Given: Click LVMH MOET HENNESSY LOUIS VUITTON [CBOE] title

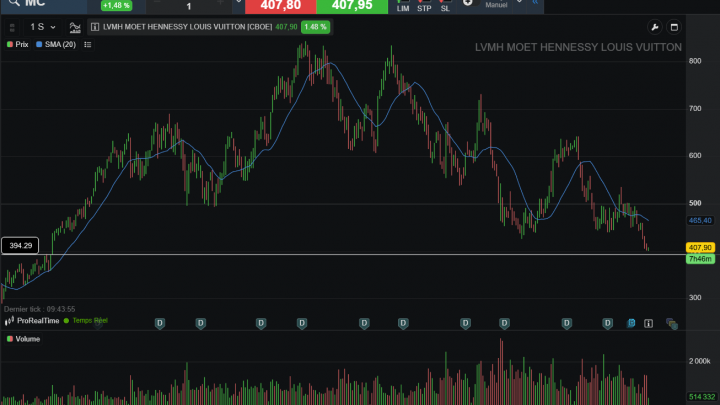Looking at the screenshot, I should (187, 27).
